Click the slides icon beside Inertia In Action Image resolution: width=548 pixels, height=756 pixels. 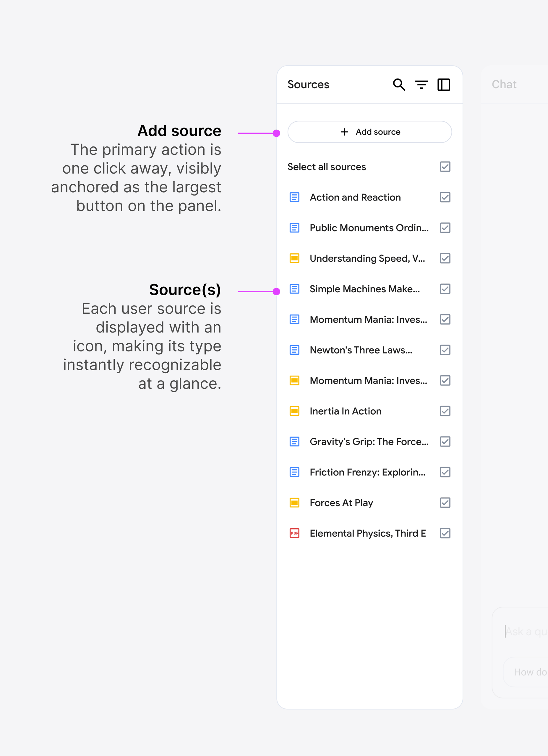point(294,411)
